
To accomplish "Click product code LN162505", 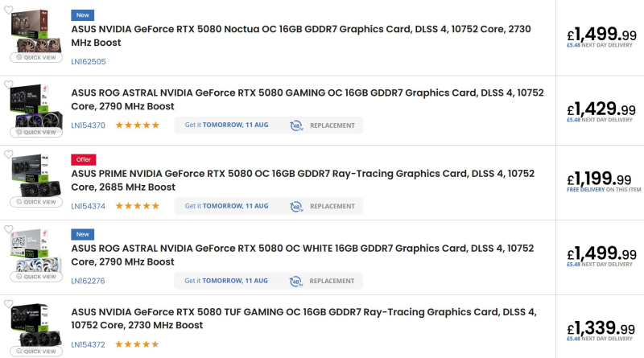I will tap(88, 61).
